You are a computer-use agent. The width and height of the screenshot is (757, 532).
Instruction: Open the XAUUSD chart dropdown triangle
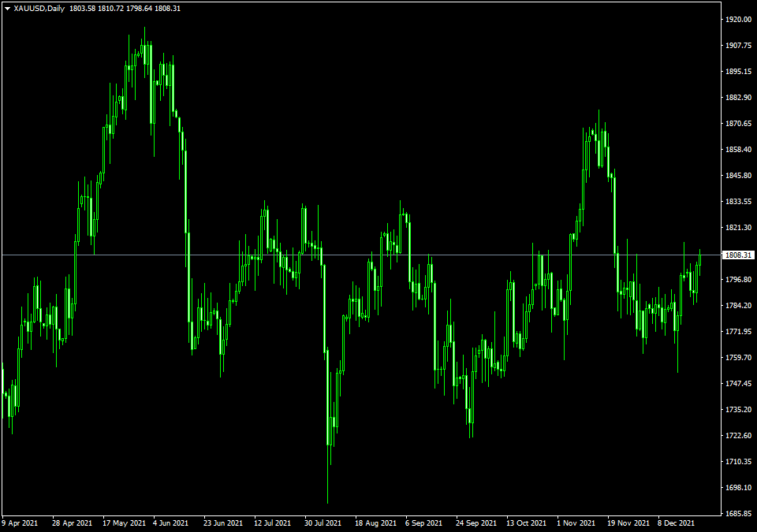click(7, 9)
